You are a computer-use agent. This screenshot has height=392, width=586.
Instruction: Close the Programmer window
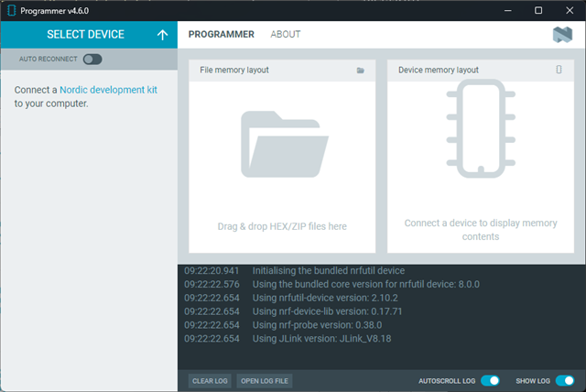click(570, 10)
